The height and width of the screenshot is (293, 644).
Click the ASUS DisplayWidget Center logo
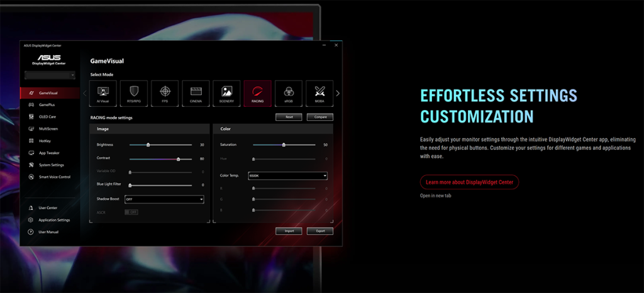click(49, 60)
